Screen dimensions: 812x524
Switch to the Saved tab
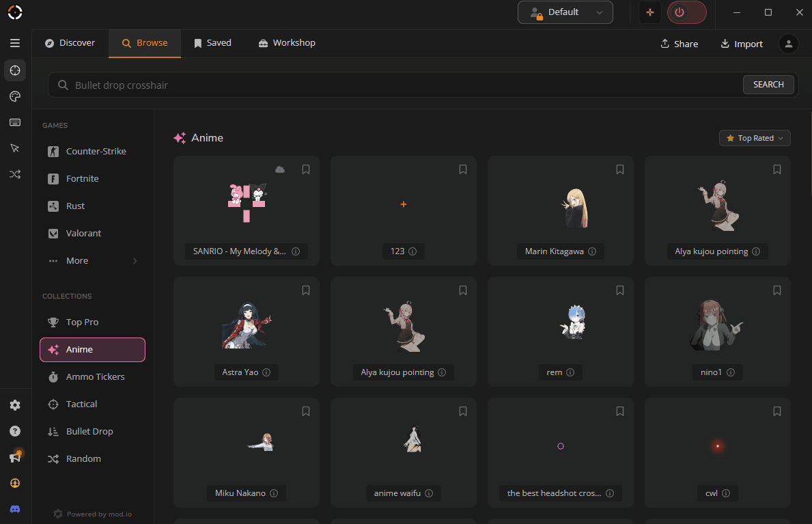tap(212, 43)
